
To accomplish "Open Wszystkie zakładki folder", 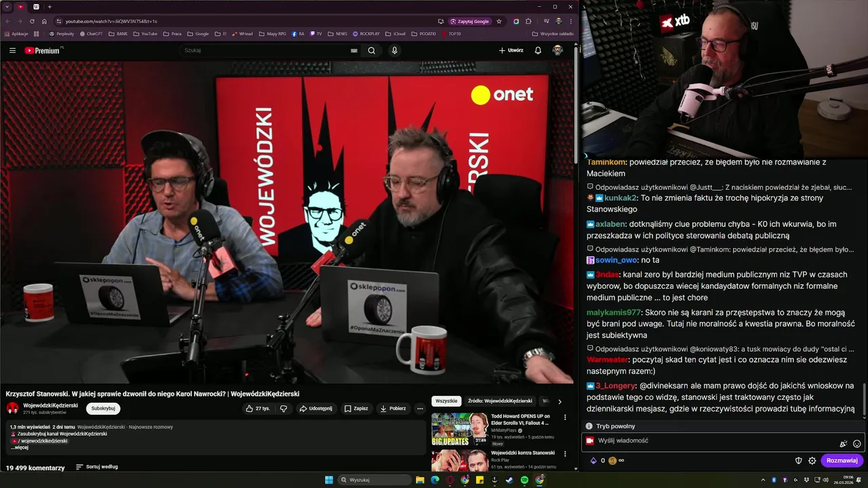I will coord(553,33).
